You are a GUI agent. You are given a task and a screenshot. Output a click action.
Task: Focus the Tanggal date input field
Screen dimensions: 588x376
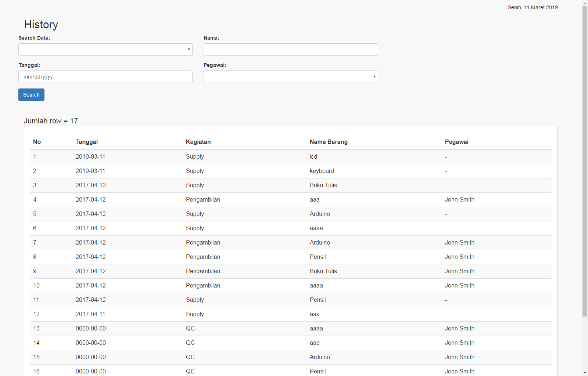[105, 77]
